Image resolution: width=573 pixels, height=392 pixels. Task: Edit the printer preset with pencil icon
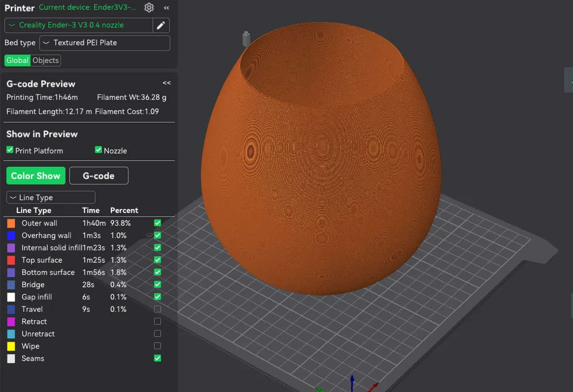pos(161,25)
